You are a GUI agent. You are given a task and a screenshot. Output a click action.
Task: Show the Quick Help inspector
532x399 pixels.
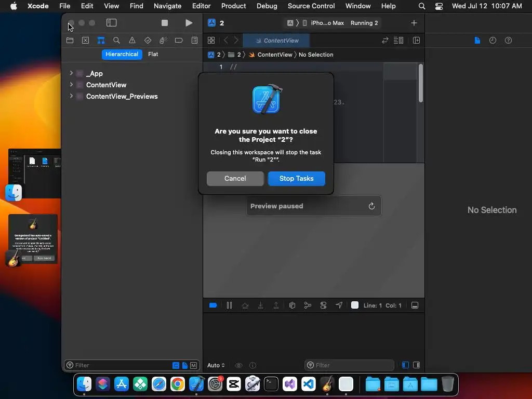(508, 41)
